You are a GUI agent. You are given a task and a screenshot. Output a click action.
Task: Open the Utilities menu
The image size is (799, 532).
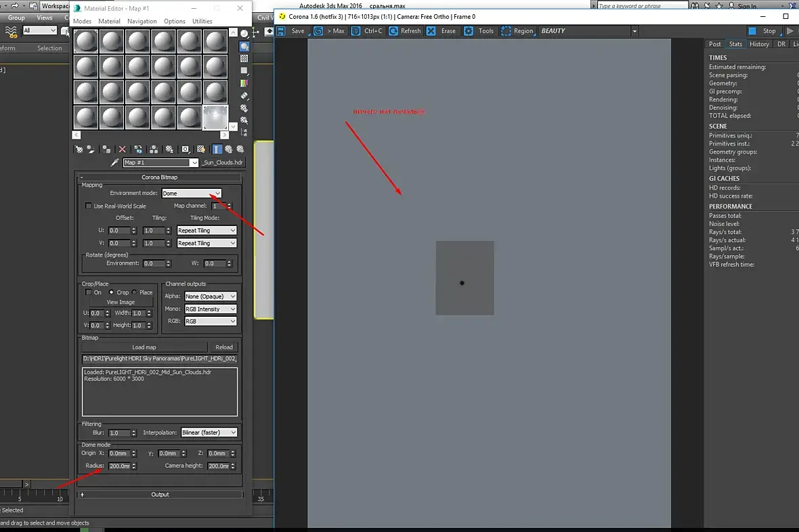(202, 22)
